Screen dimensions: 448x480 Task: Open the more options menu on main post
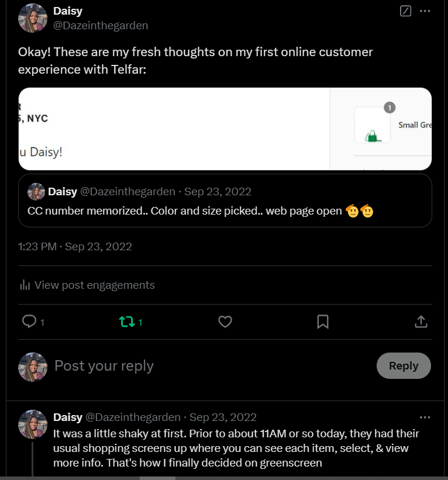[425, 11]
